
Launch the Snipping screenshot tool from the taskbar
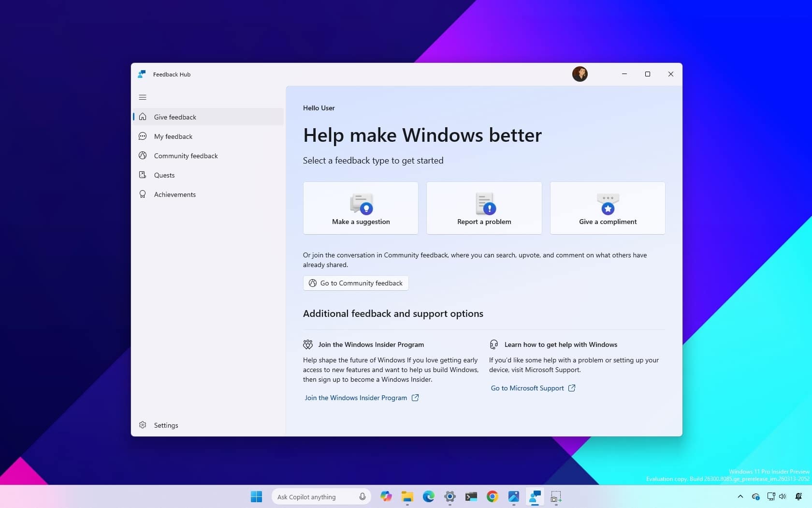[555, 496]
